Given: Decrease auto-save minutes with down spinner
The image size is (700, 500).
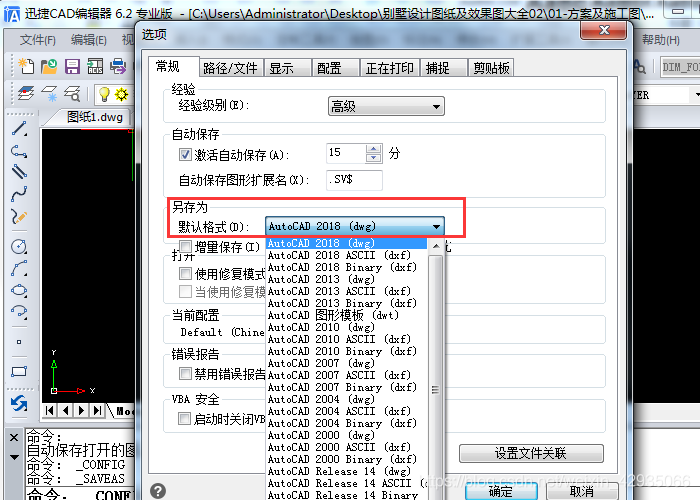Looking at the screenshot, I should point(374,158).
